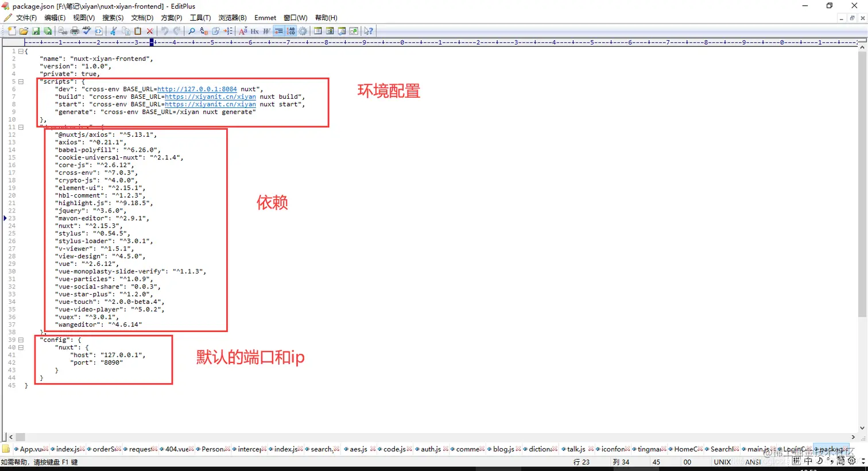Open the 工具(T) menu
868x471 pixels.
200,18
